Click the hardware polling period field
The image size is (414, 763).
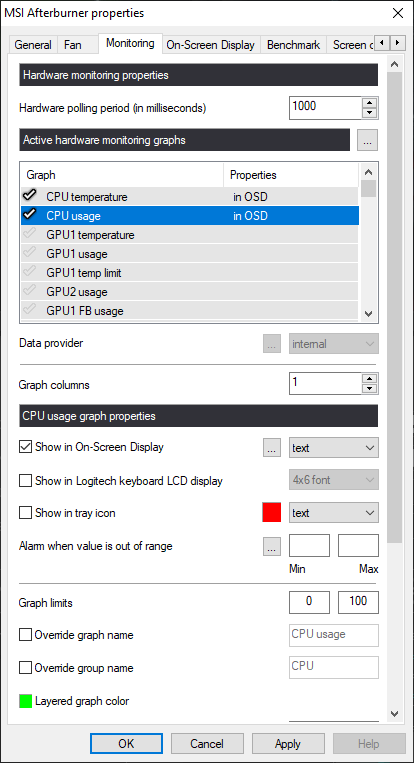click(326, 108)
